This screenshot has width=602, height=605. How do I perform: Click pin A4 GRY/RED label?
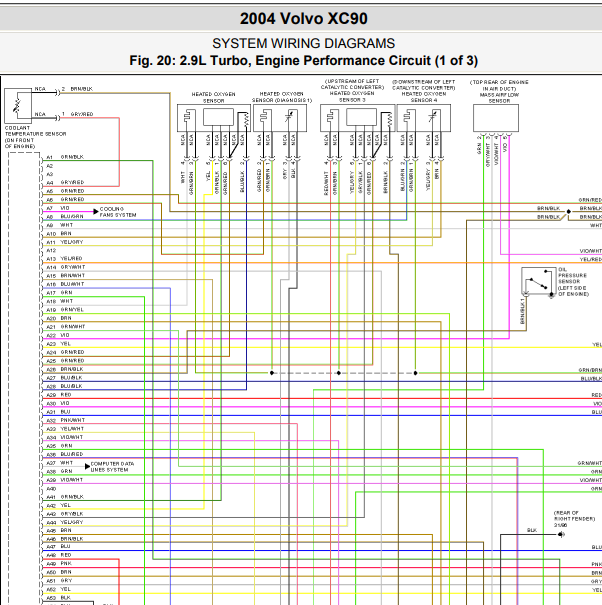tap(65, 182)
